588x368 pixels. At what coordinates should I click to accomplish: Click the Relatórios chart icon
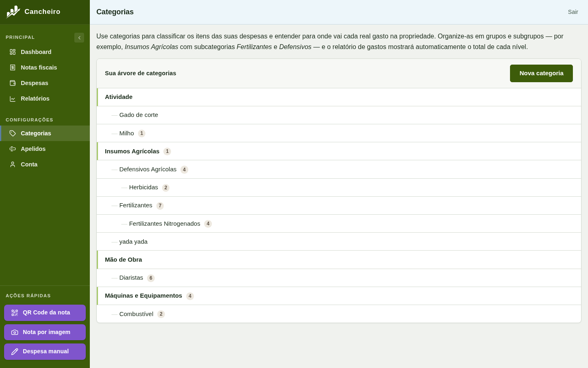(x=13, y=99)
